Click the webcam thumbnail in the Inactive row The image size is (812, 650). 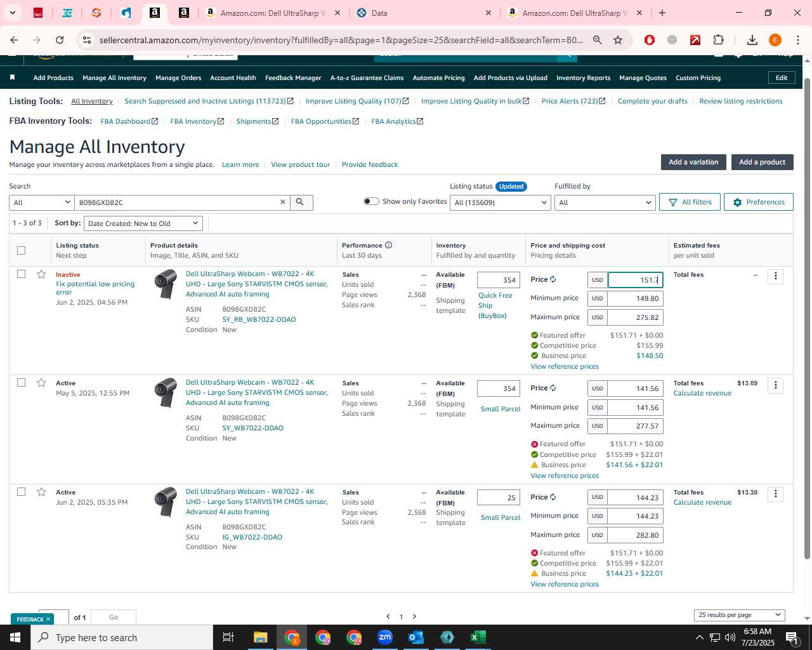(166, 284)
